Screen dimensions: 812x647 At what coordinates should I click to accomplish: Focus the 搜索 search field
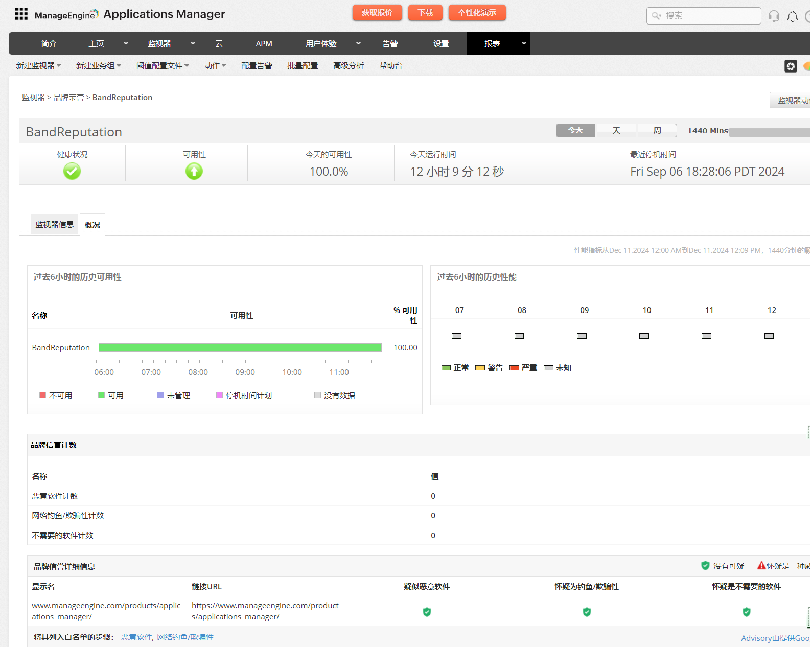pyautogui.click(x=704, y=16)
